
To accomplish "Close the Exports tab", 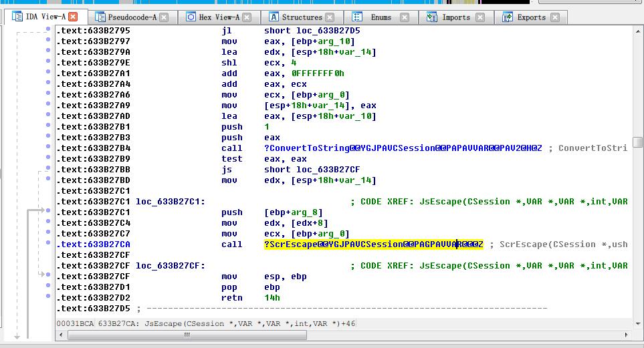I will pos(554,17).
